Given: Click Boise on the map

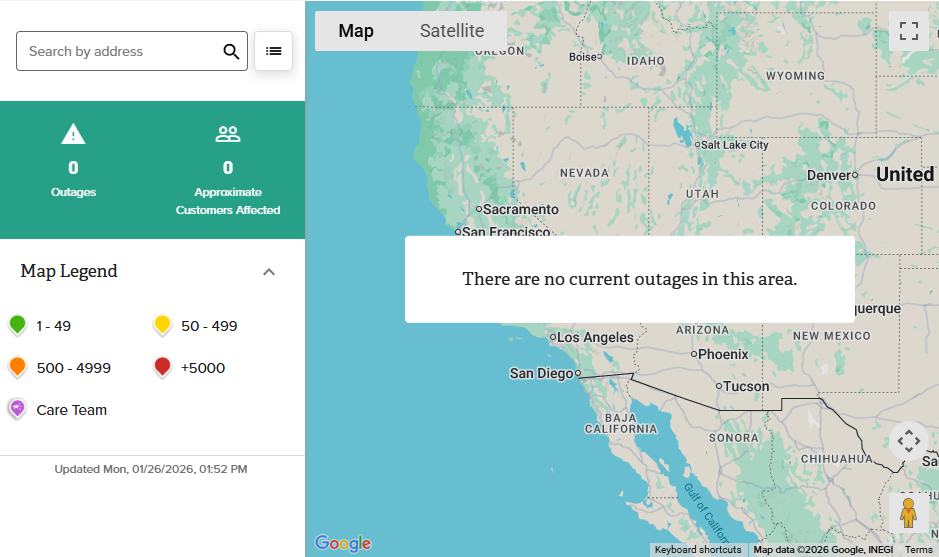Looking at the screenshot, I should click(585, 57).
